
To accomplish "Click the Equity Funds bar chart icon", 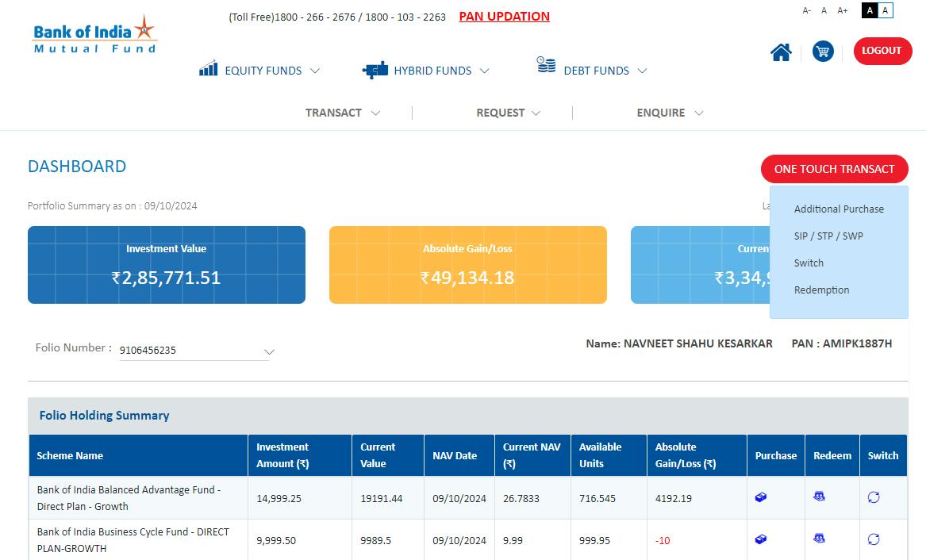I will tap(209, 68).
